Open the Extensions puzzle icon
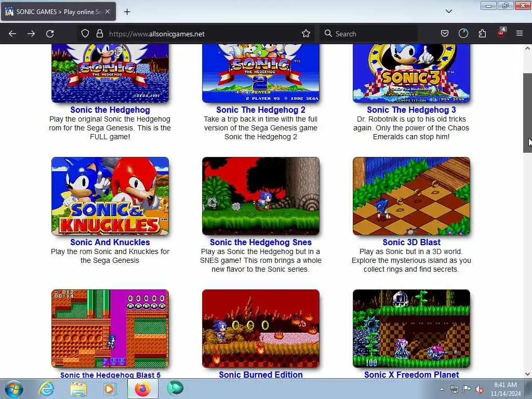The width and height of the screenshot is (532, 399). pos(482,34)
